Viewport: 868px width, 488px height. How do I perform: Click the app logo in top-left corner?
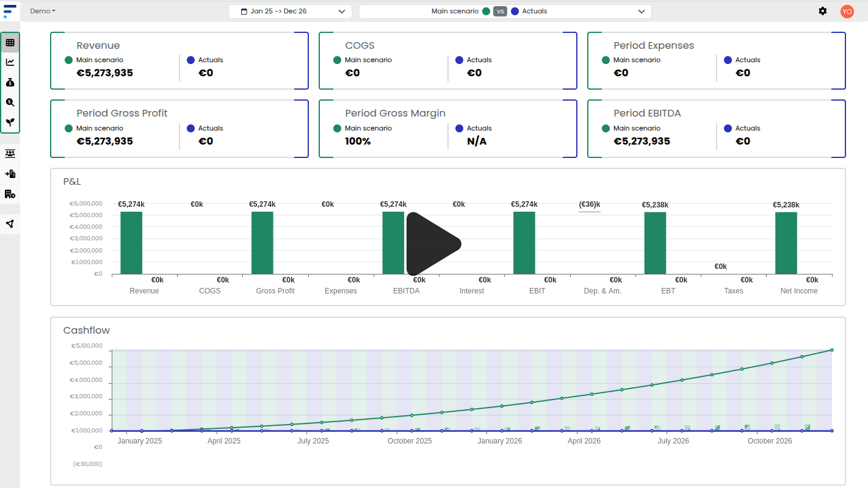[10, 11]
